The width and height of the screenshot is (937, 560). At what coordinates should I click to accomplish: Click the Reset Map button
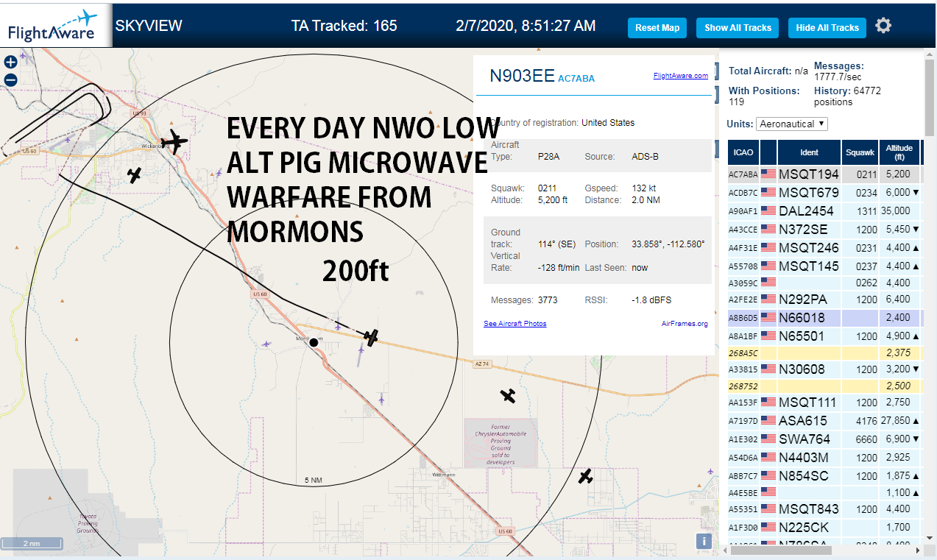(657, 27)
